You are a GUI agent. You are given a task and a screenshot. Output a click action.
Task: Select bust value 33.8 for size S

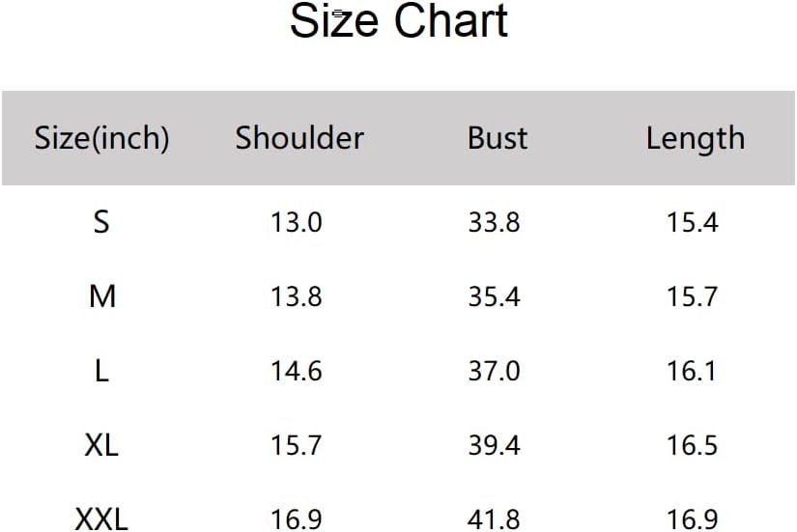(x=494, y=223)
